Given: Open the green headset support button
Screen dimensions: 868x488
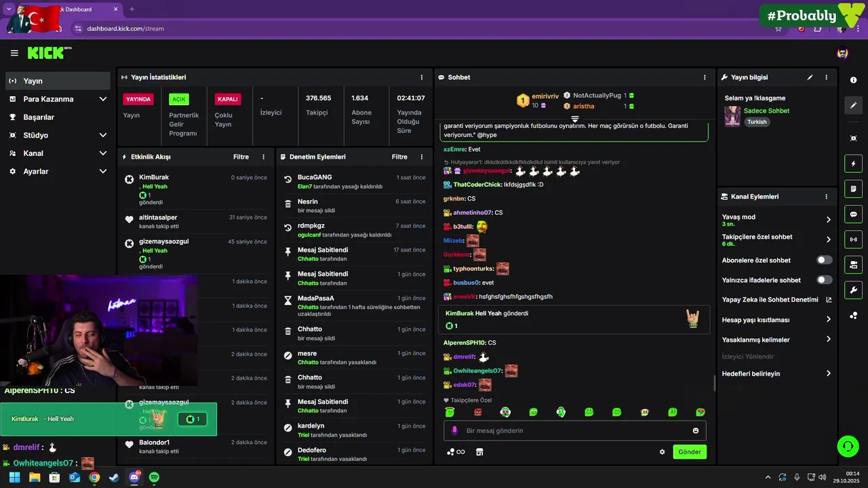Looking at the screenshot, I should [848, 446].
